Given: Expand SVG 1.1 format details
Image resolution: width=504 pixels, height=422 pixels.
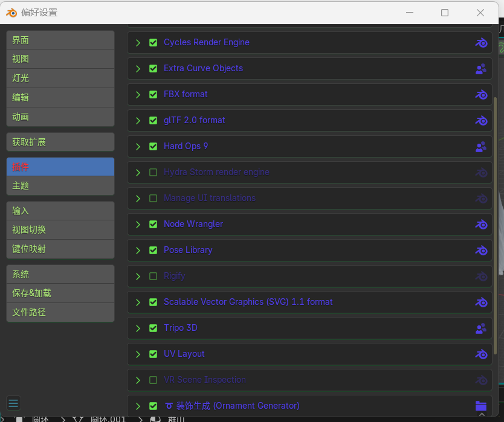Looking at the screenshot, I should tap(138, 302).
